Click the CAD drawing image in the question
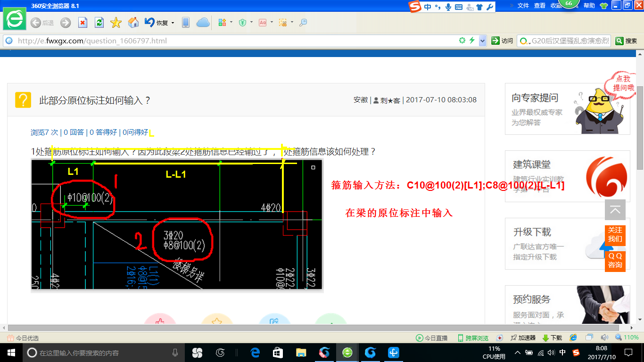 177,224
